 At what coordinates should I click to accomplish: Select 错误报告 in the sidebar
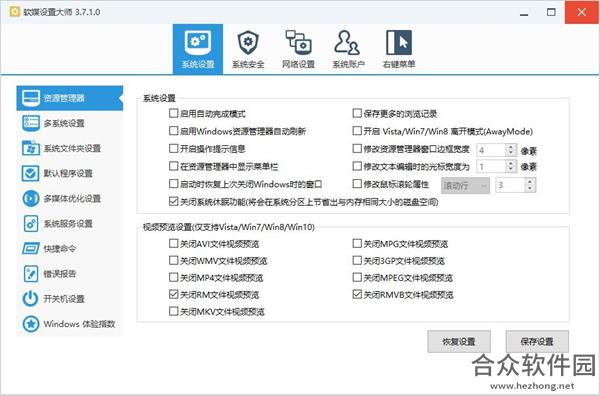[x=70, y=274]
